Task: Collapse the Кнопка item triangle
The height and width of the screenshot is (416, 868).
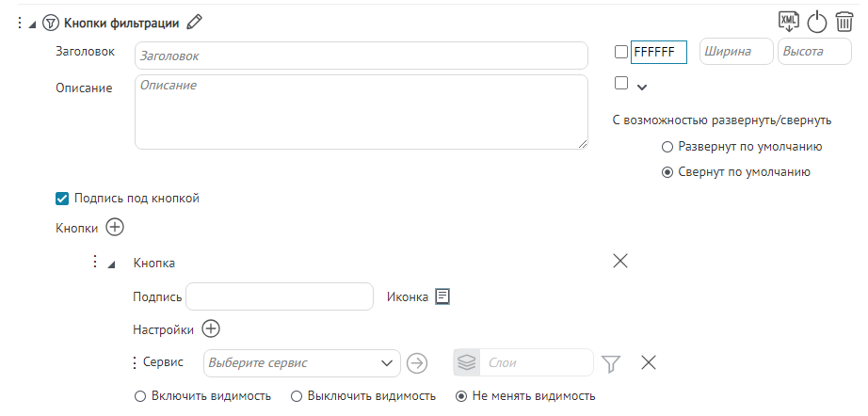Action: point(112,264)
